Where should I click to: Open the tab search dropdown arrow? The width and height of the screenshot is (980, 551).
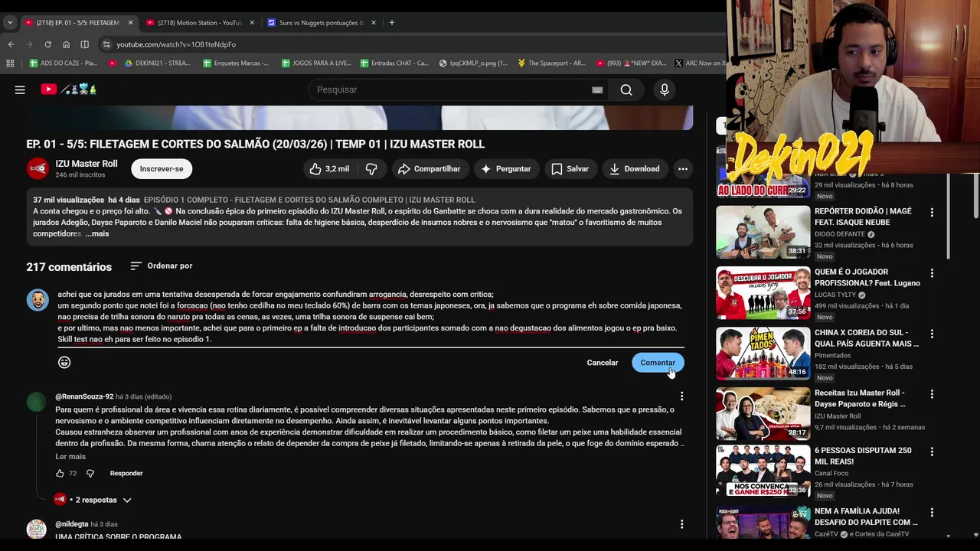tap(10, 23)
